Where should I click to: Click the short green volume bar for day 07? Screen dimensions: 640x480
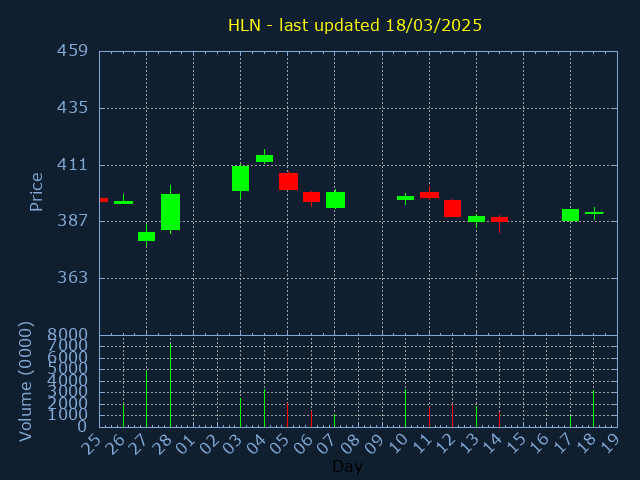335,421
